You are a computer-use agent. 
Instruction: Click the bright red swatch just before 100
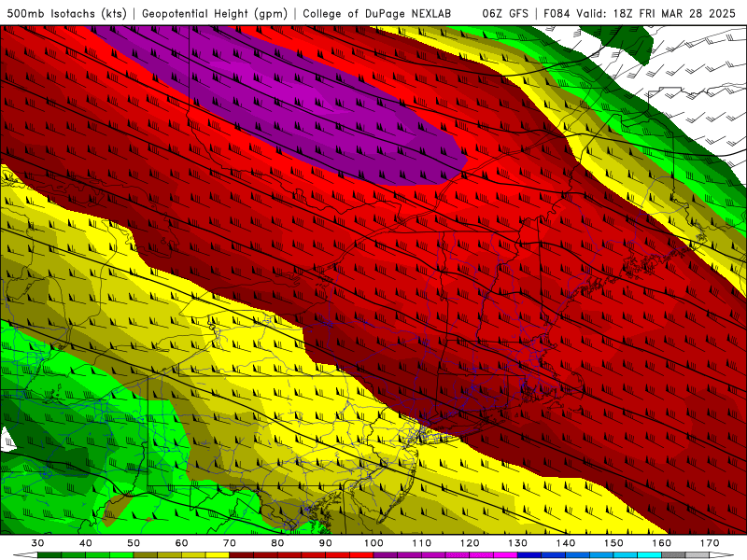tap(361, 555)
